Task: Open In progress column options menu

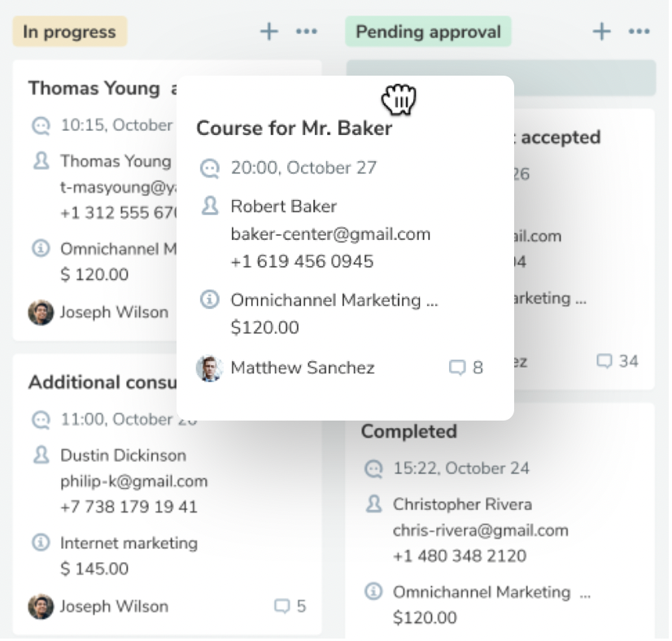Action: [x=307, y=32]
